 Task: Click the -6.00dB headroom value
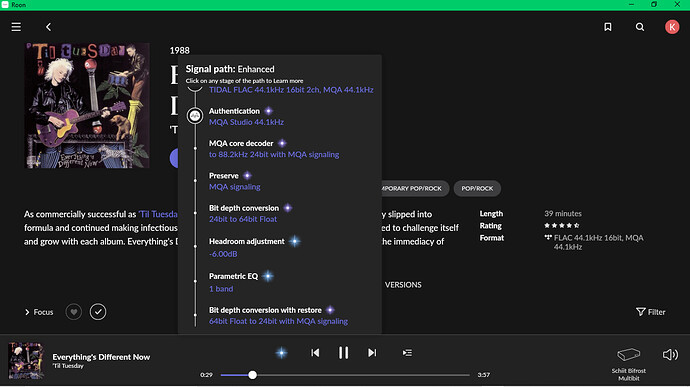point(223,254)
